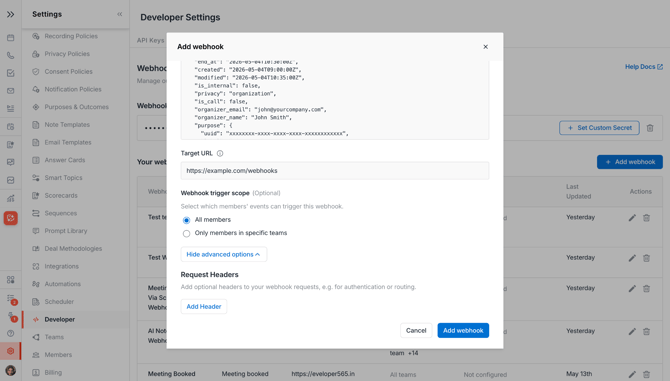Viewport: 670px width, 381px height.
Task: Open Note Templates settings
Action: coord(67,125)
